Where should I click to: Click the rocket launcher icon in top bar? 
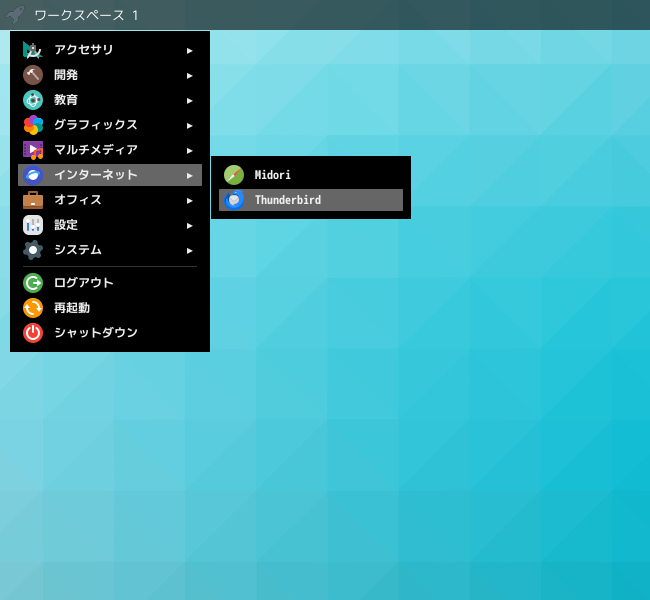click(15, 15)
